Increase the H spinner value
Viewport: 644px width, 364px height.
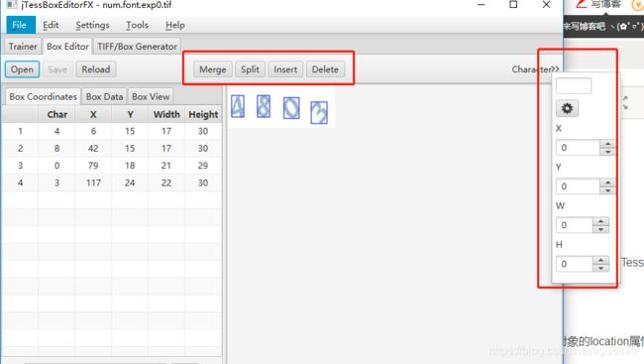coord(600,260)
